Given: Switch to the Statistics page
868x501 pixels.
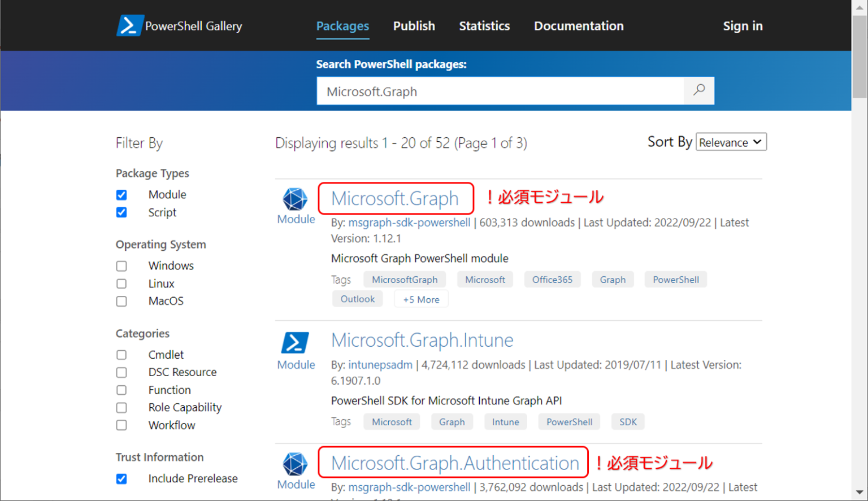Looking at the screenshot, I should click(x=484, y=25).
